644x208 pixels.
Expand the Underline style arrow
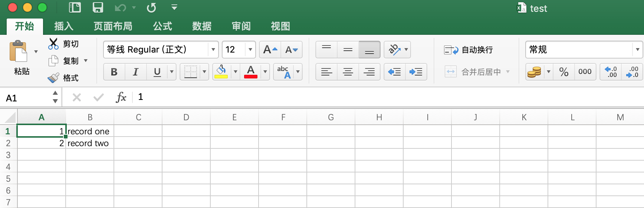[171, 72]
